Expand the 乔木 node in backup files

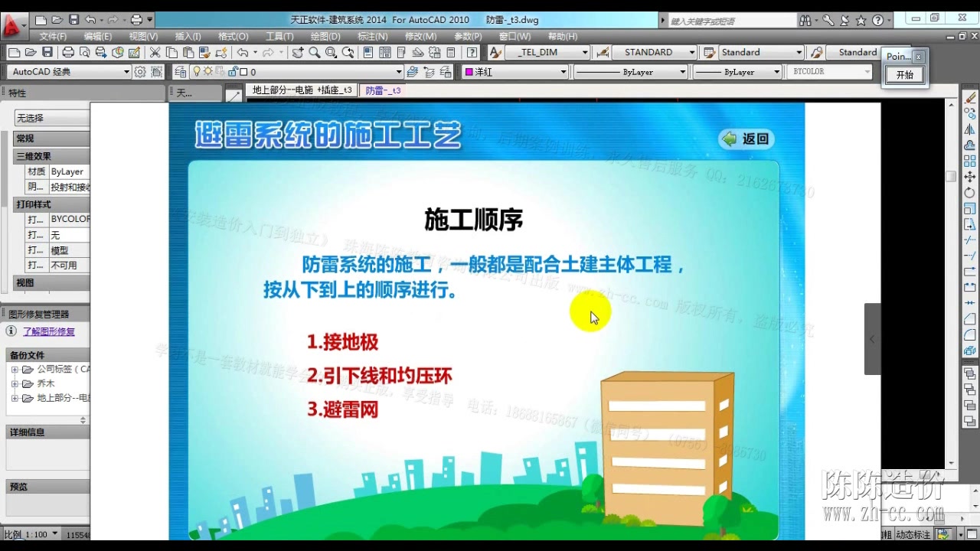pos(15,383)
